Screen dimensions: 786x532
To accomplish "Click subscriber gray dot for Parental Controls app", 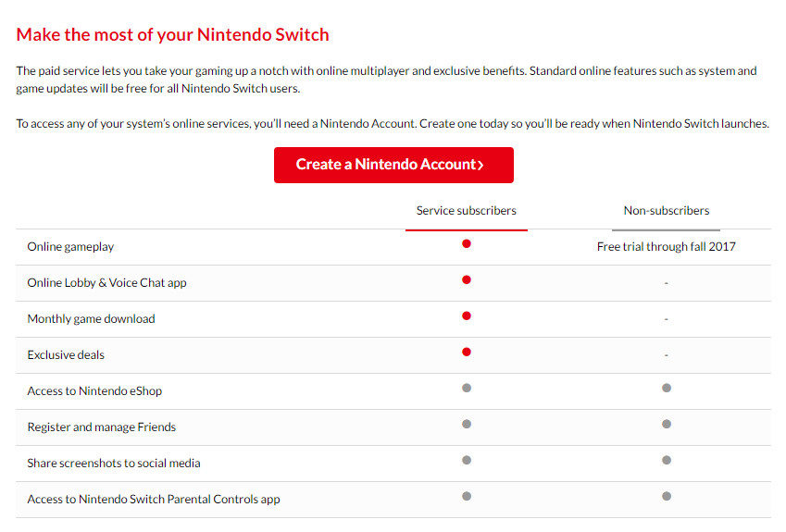I will [x=467, y=496].
